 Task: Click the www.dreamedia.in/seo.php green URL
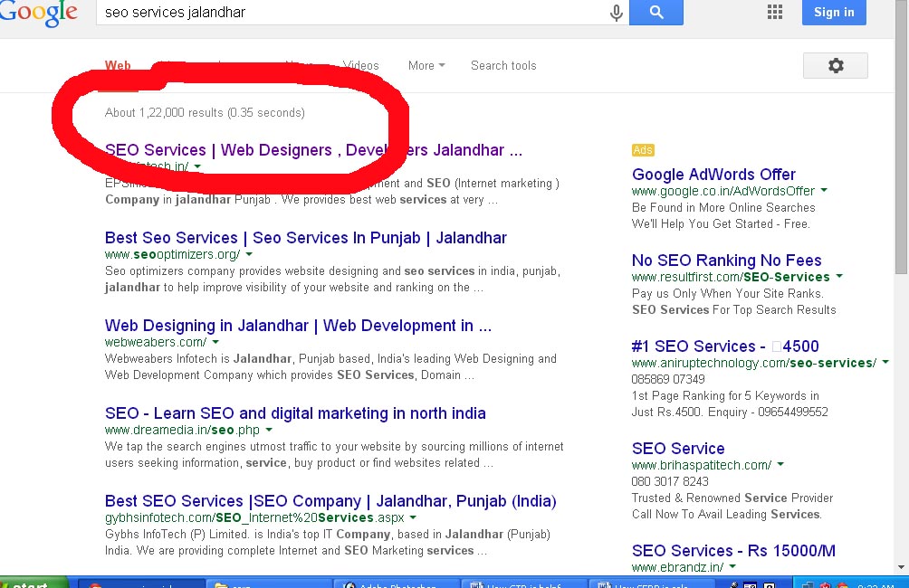pyautogui.click(x=182, y=430)
